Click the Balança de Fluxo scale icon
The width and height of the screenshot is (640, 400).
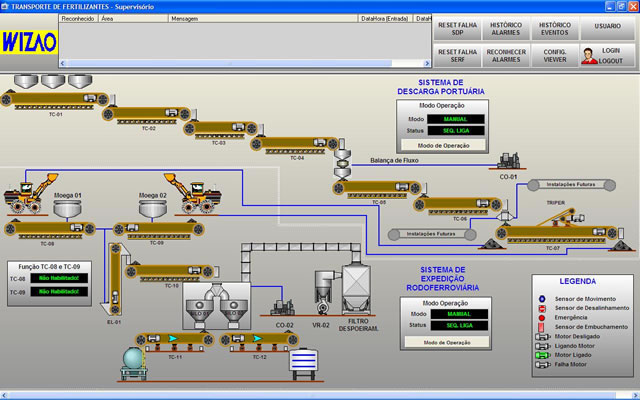342,164
